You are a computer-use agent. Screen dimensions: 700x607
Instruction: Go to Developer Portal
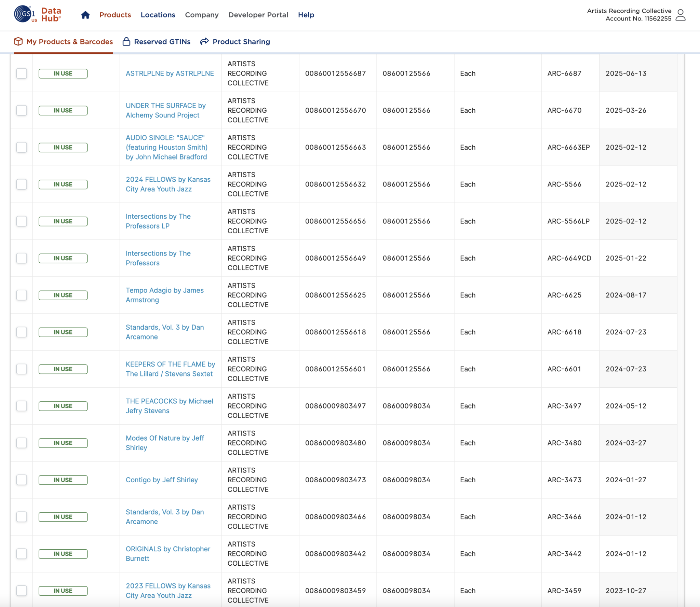[258, 15]
